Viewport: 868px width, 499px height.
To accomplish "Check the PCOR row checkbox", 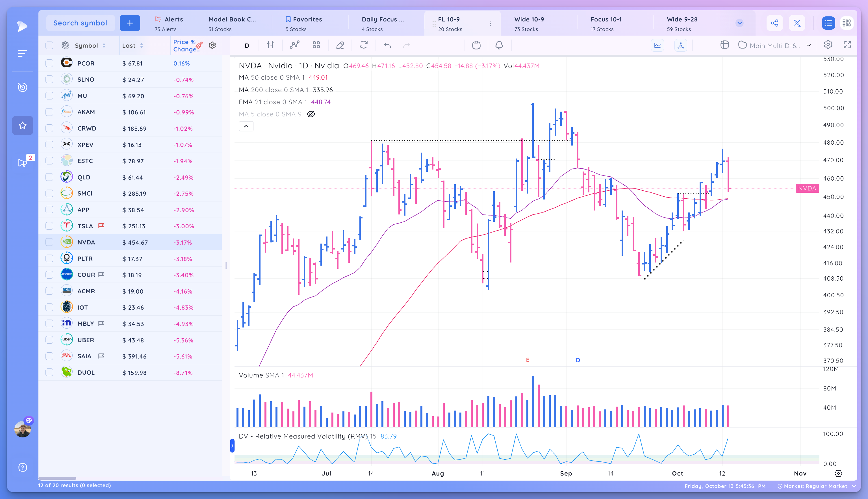I will tap(49, 63).
